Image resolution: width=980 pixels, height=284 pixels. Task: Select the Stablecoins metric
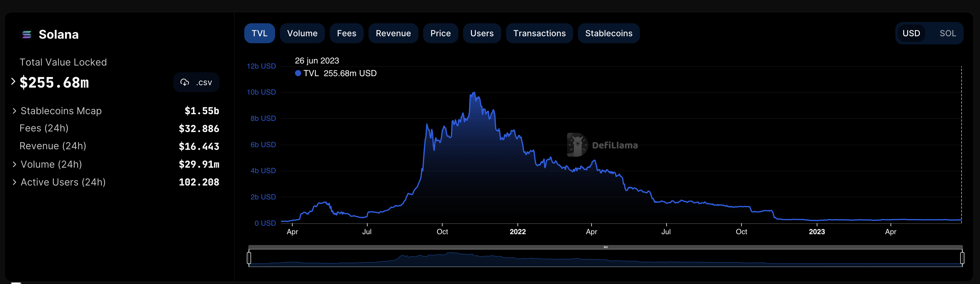[x=608, y=34]
